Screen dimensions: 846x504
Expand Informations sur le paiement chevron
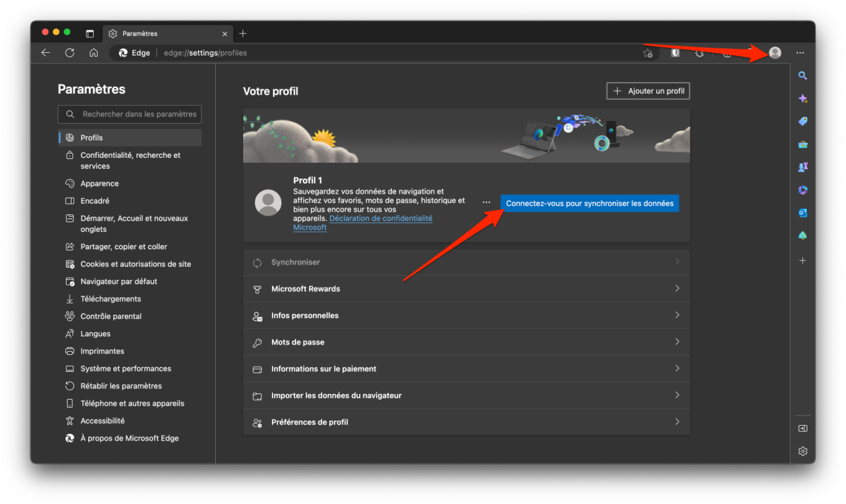point(677,369)
